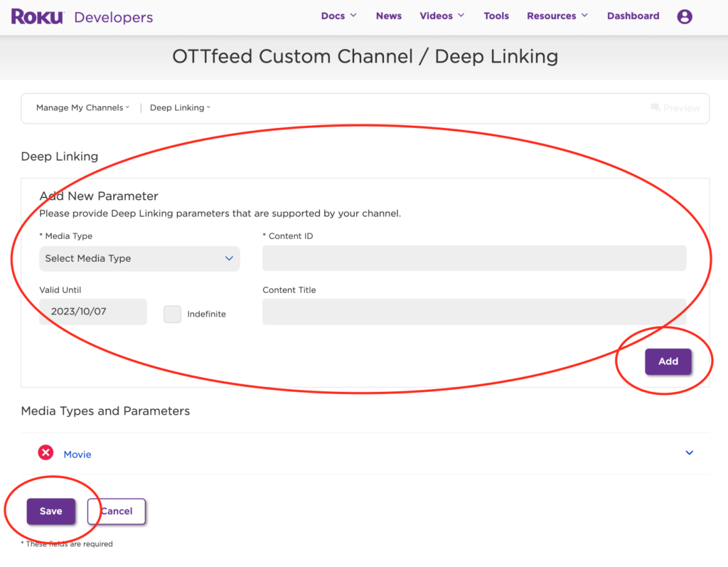Open the Docs menu
728x567 pixels.
[x=339, y=16]
